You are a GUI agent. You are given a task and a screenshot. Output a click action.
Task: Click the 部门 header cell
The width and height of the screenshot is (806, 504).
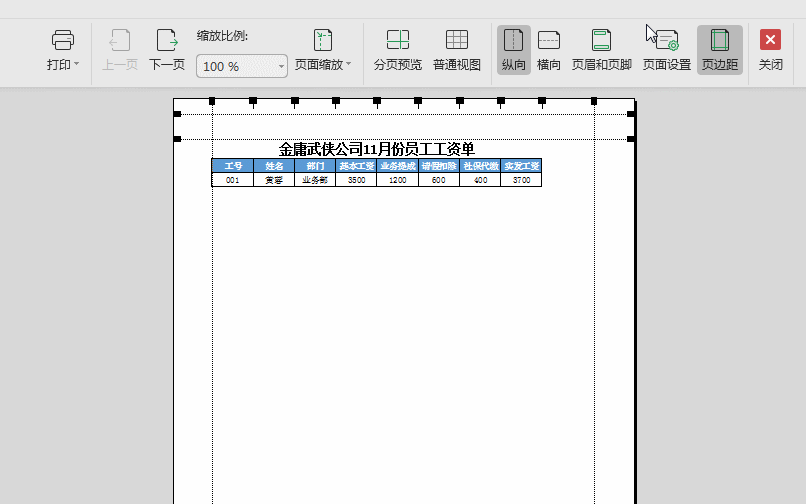[315, 166]
